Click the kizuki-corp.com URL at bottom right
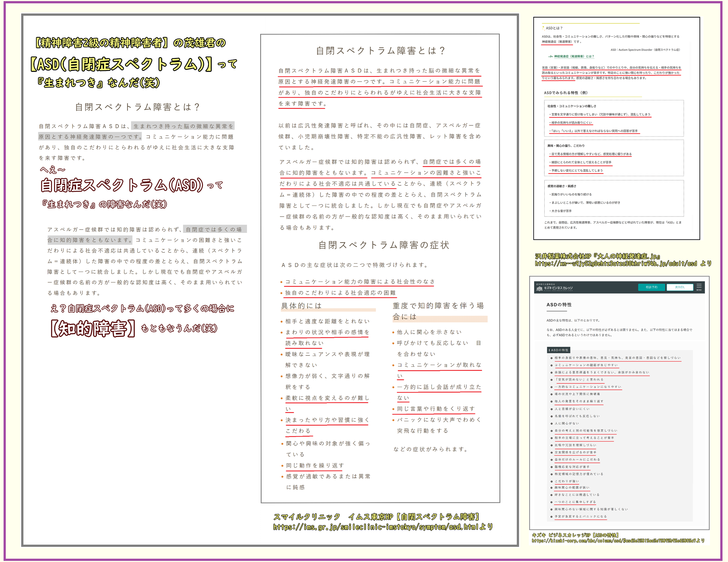Screen dimensions: 728x562 (617, 541)
